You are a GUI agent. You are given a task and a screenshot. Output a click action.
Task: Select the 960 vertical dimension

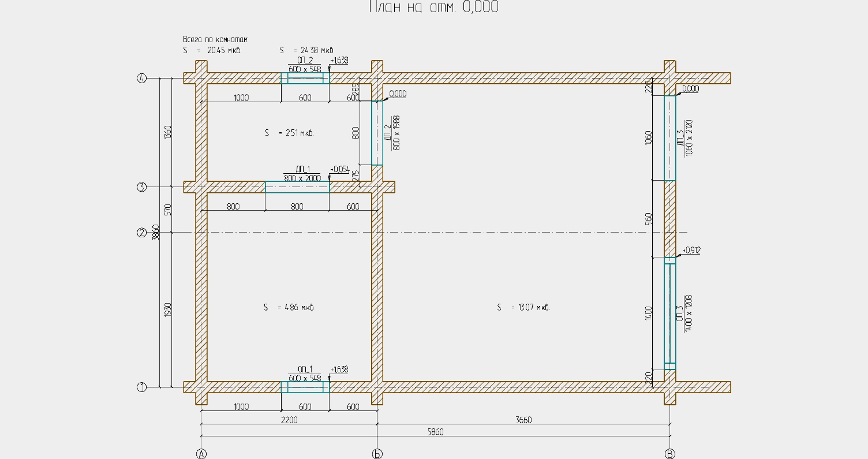pyautogui.click(x=648, y=219)
